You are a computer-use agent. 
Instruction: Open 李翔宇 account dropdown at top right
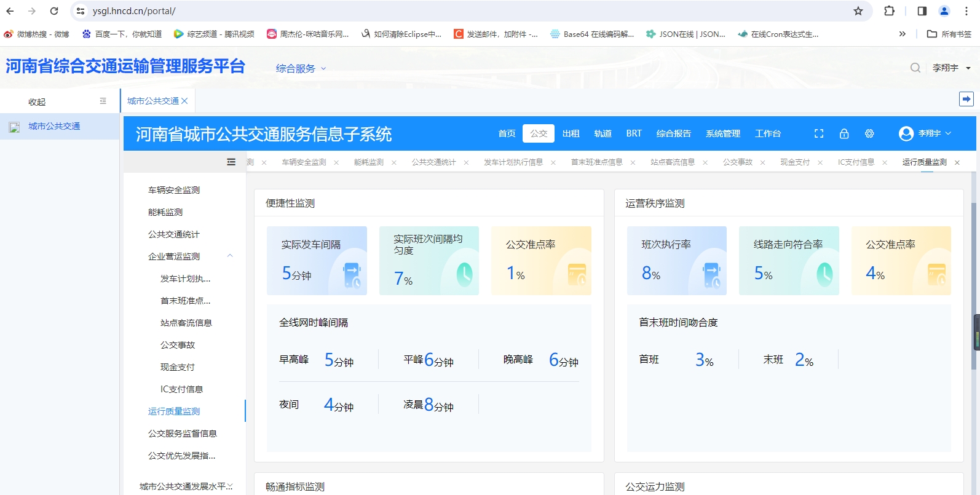coord(952,68)
